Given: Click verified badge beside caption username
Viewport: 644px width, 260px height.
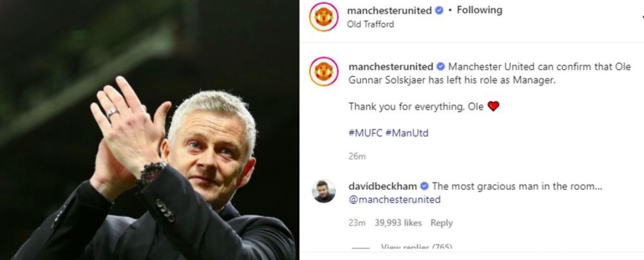Looking at the screenshot, I should 440,66.
